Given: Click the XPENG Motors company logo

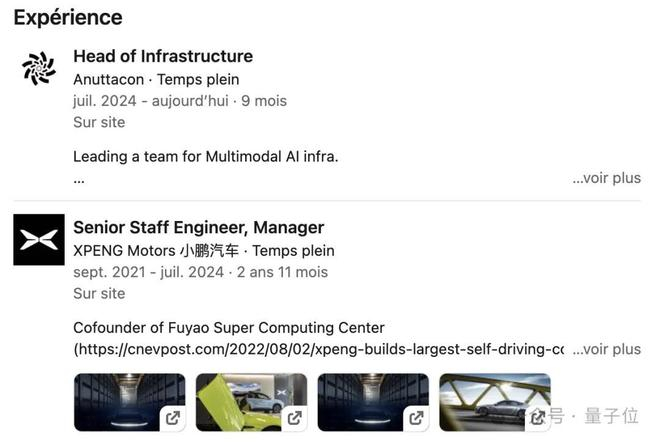Looking at the screenshot, I should [x=39, y=240].
